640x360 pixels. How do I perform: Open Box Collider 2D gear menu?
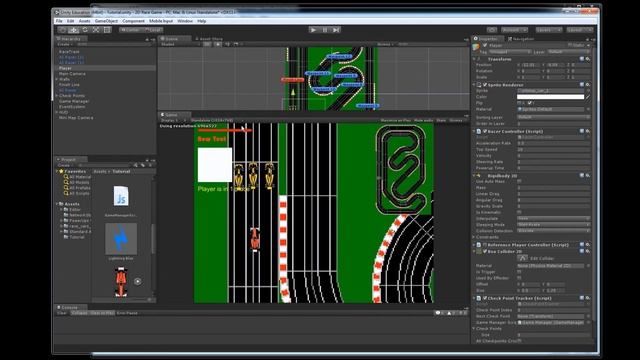pyautogui.click(x=588, y=251)
